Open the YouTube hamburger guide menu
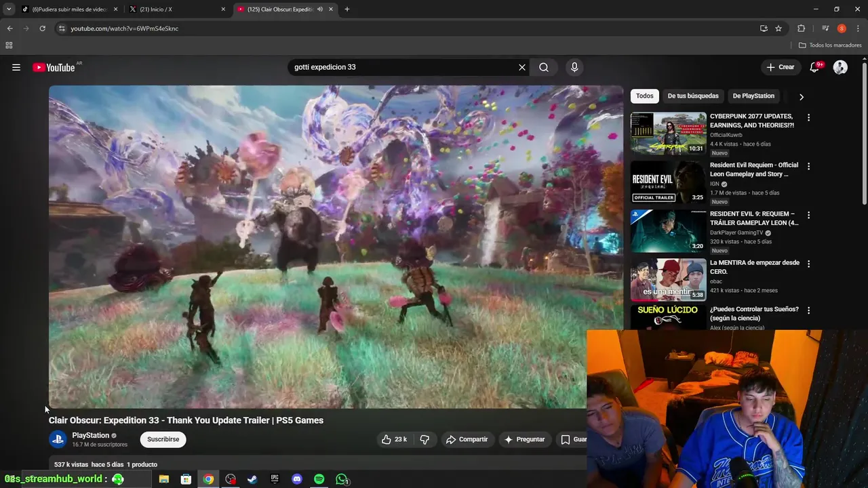This screenshot has width=868, height=488. pyautogui.click(x=16, y=67)
